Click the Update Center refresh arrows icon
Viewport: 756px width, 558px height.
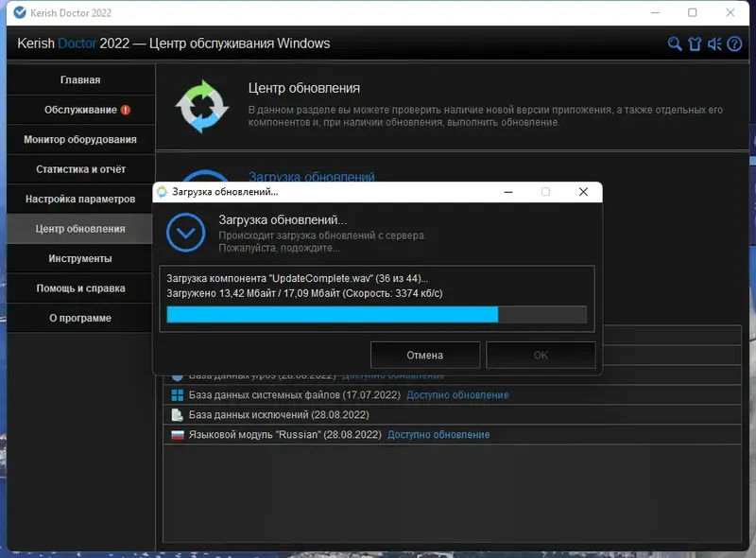202,107
